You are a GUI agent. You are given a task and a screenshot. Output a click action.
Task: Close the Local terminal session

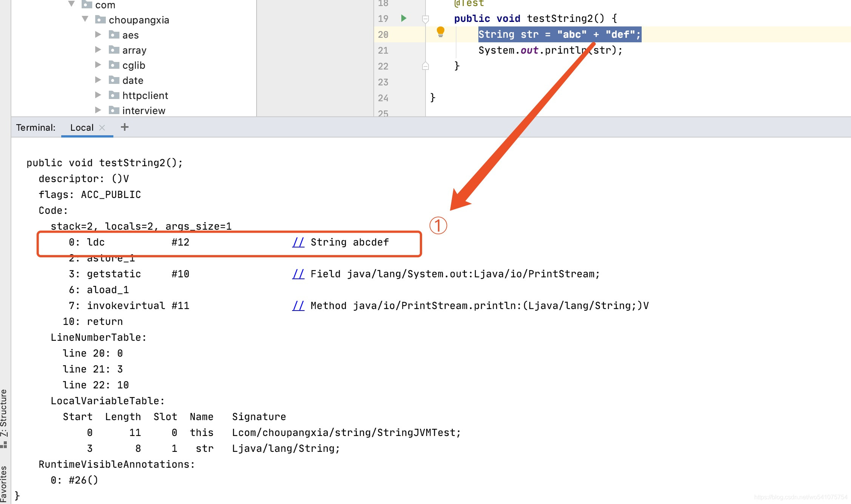pos(102,127)
